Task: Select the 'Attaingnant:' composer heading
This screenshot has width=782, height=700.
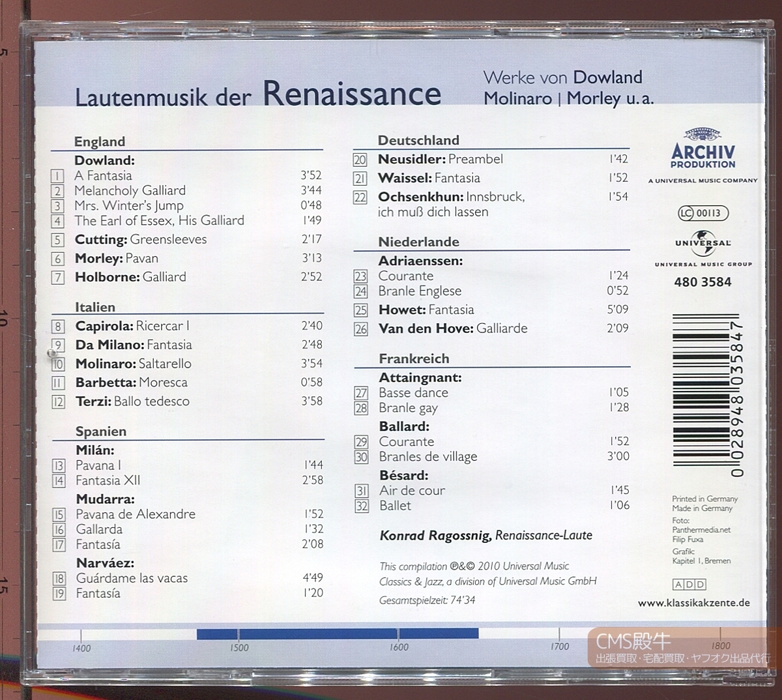Action: coord(420,377)
